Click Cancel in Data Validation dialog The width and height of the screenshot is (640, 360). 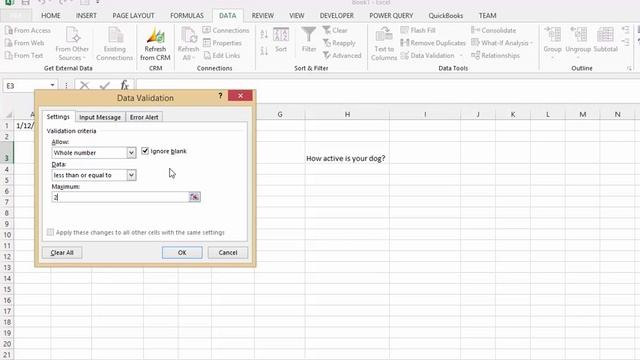228,253
